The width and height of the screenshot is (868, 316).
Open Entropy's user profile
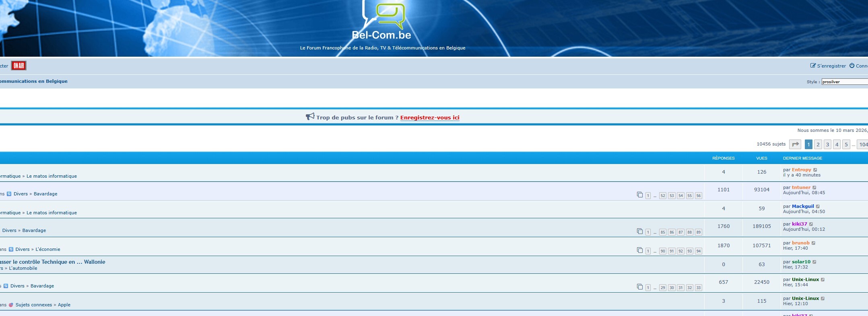[x=802, y=170]
